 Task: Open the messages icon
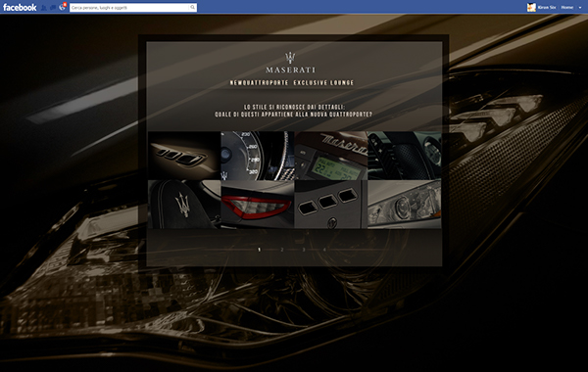53,8
